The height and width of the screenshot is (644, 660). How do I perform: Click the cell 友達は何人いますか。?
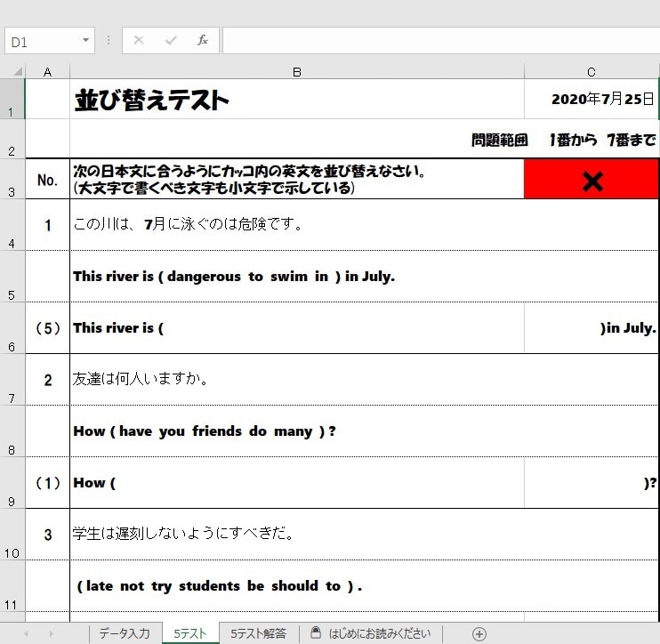pos(364,380)
